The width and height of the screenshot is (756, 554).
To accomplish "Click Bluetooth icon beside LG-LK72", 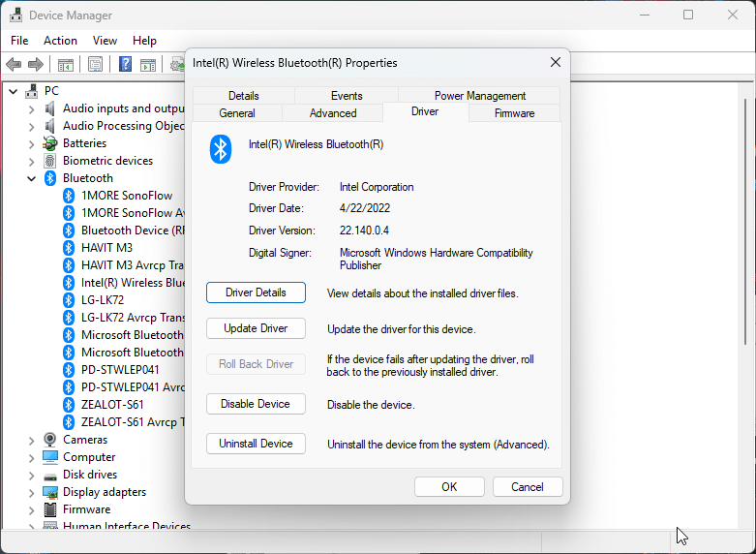I will click(69, 299).
